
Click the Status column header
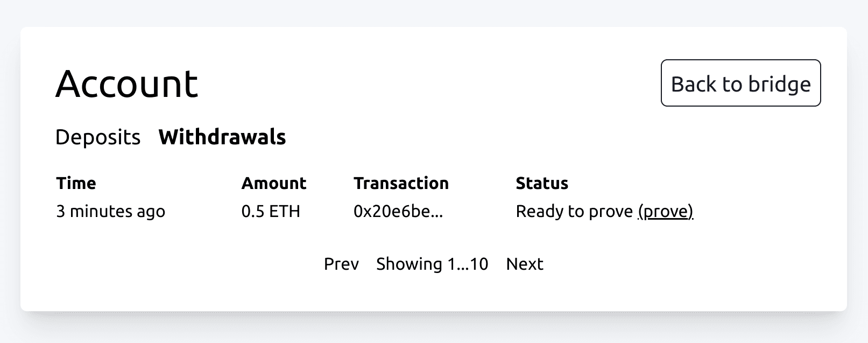[x=542, y=183]
